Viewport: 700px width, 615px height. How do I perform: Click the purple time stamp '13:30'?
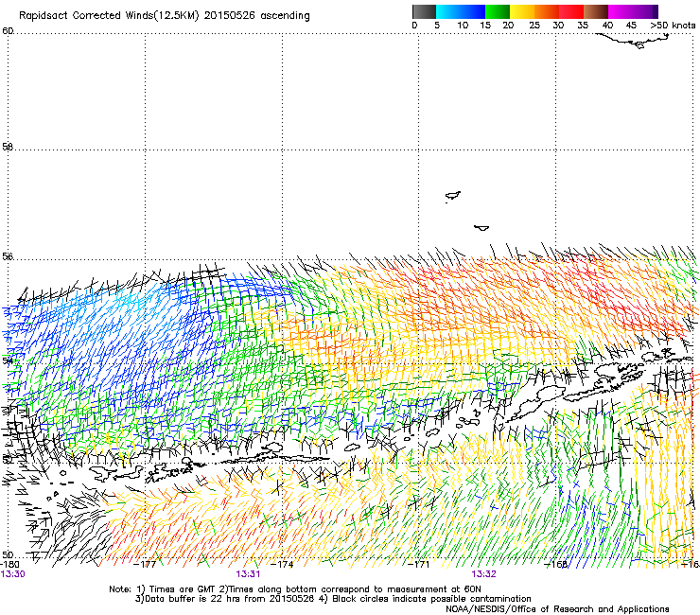click(13, 574)
